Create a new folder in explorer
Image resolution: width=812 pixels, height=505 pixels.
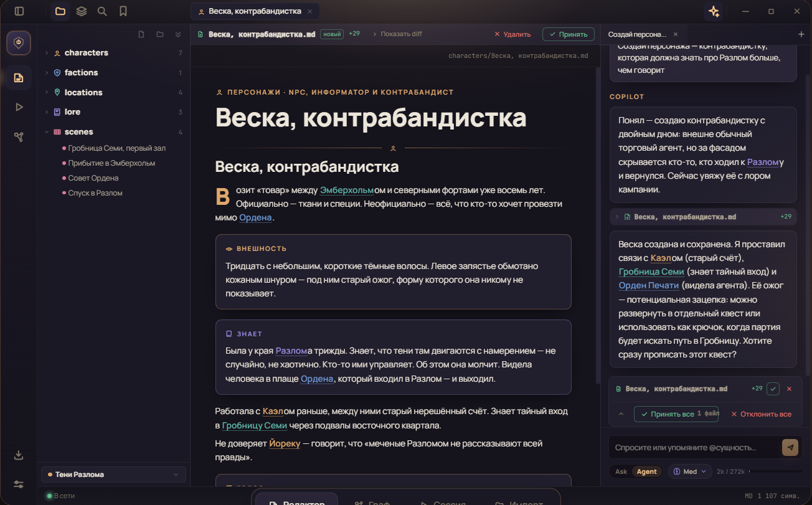pyautogui.click(x=160, y=34)
